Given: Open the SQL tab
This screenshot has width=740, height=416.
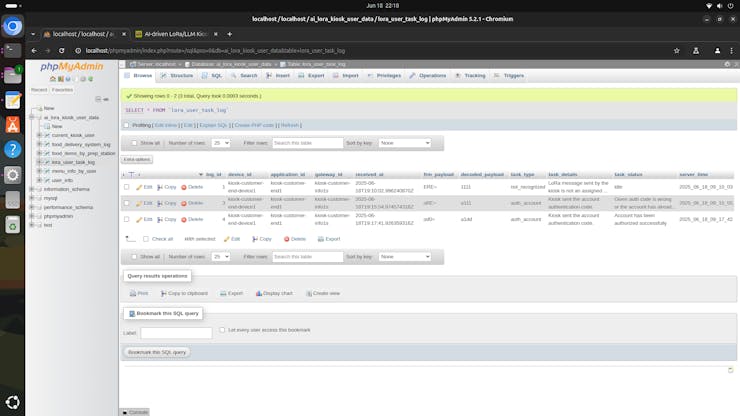Looking at the screenshot, I should point(213,75).
